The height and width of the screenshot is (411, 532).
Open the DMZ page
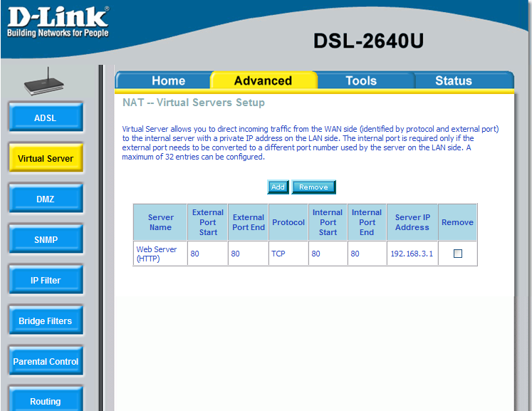click(x=46, y=199)
